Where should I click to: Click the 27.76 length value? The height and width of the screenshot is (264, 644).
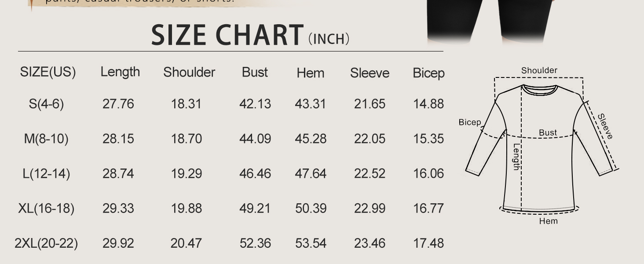click(118, 104)
